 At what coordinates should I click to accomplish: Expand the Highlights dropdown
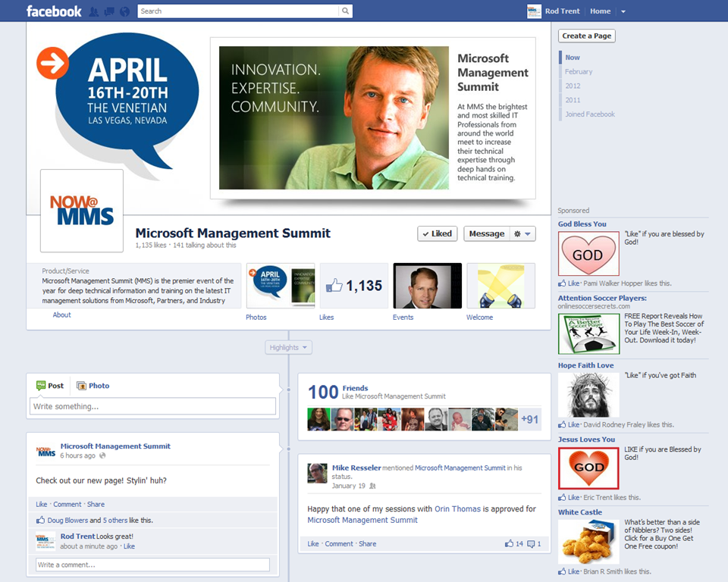[288, 347]
